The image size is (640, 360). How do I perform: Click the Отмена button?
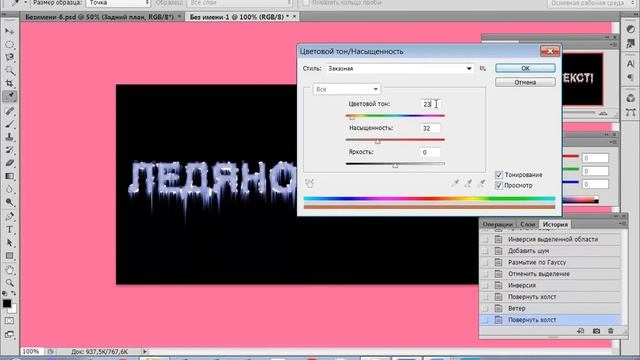(x=525, y=82)
